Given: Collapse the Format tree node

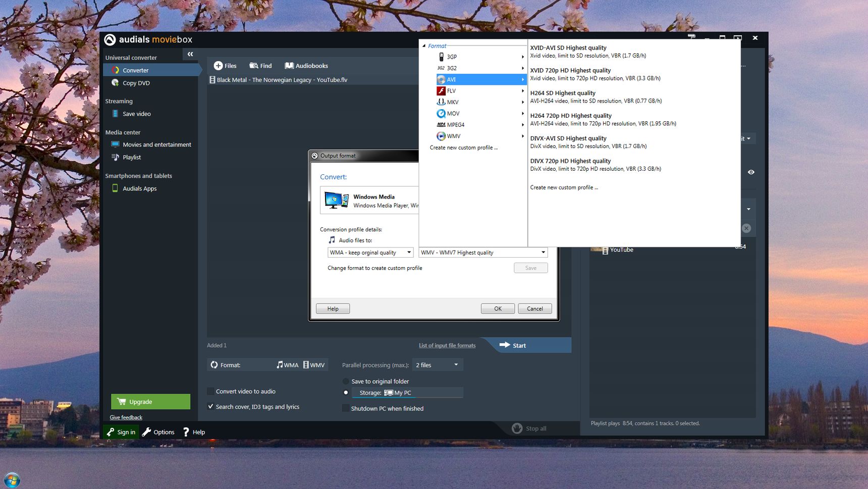Looking at the screenshot, I should (x=424, y=46).
